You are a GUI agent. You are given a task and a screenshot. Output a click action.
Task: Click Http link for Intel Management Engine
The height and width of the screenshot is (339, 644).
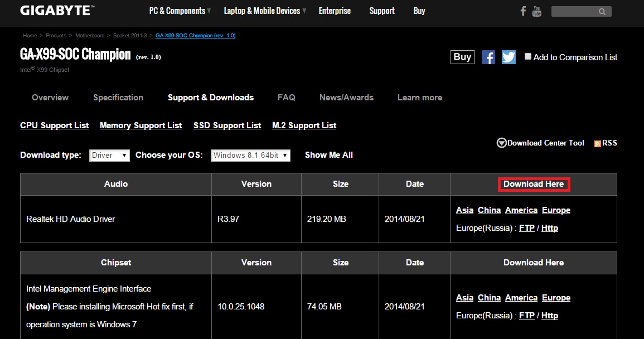click(550, 316)
